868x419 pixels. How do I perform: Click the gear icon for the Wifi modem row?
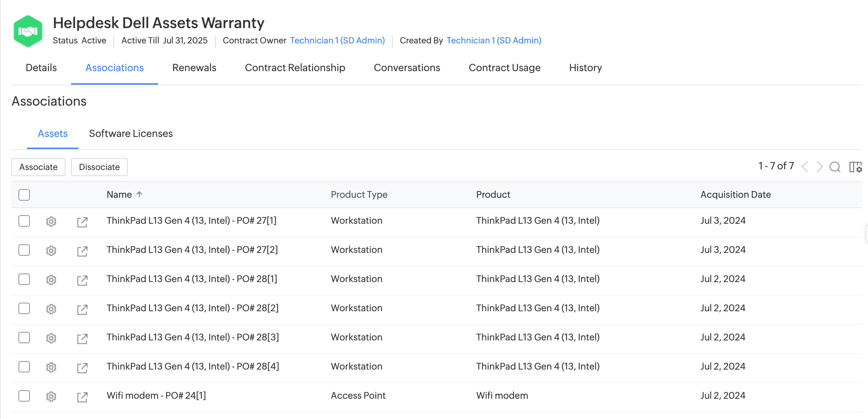[x=51, y=396]
